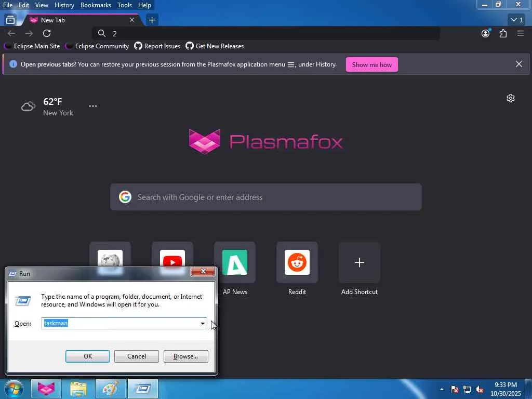
Task: Open the Get New Releases bookmark
Action: coord(215,46)
